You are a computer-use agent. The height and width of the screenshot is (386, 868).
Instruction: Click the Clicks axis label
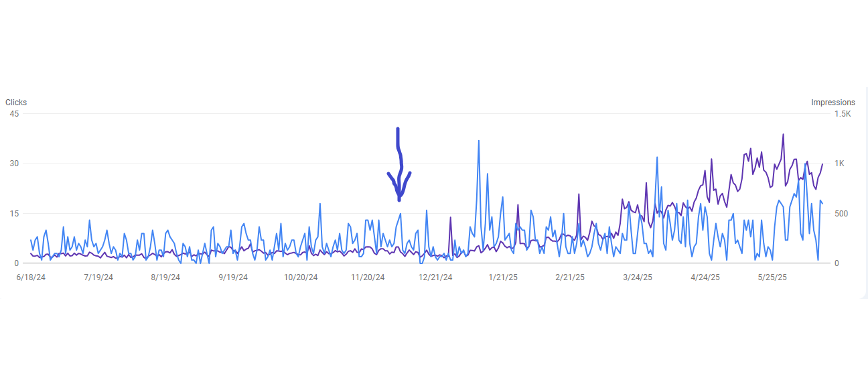(x=15, y=102)
